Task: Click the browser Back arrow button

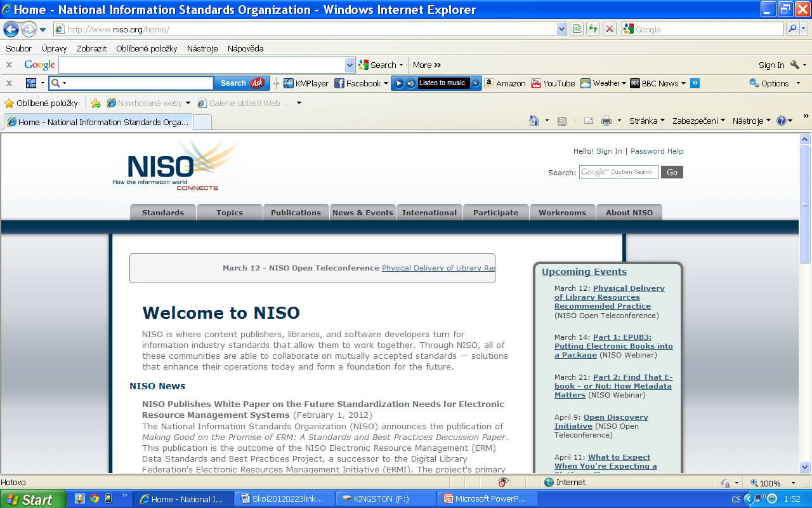Action: coord(11,29)
